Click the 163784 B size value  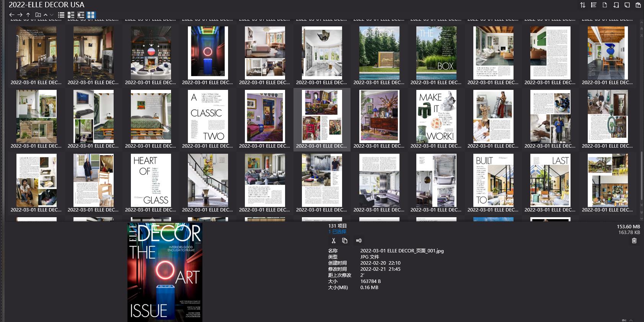coord(370,281)
